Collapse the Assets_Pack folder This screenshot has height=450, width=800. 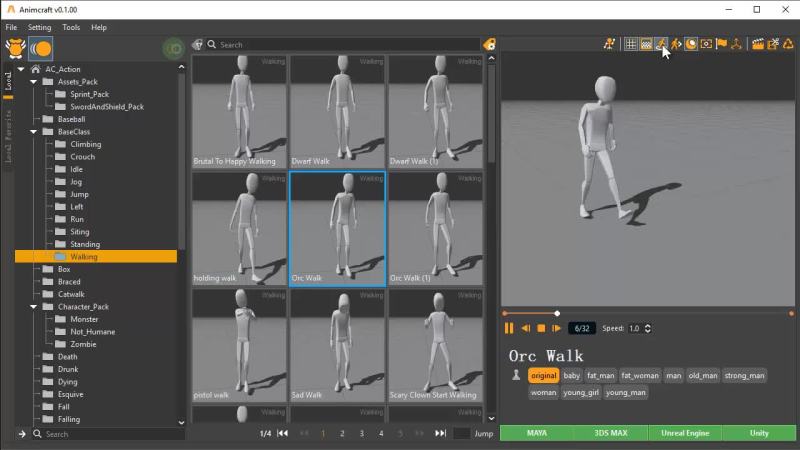34,82
